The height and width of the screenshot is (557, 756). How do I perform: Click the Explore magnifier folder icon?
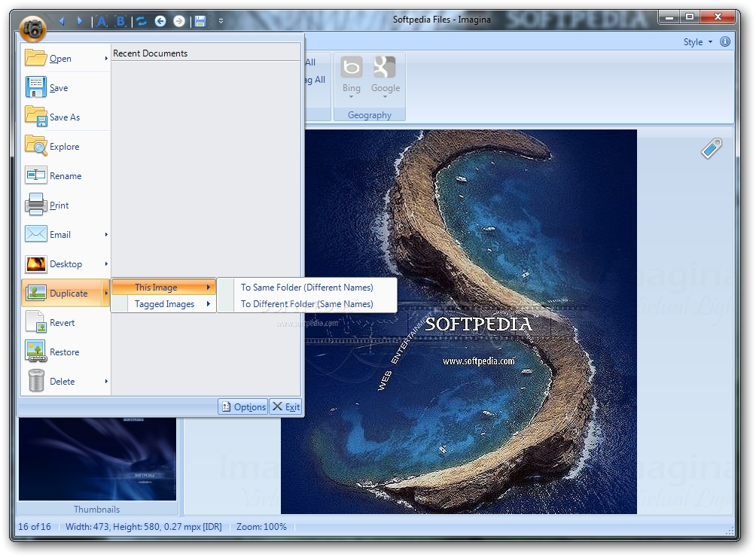(x=35, y=145)
